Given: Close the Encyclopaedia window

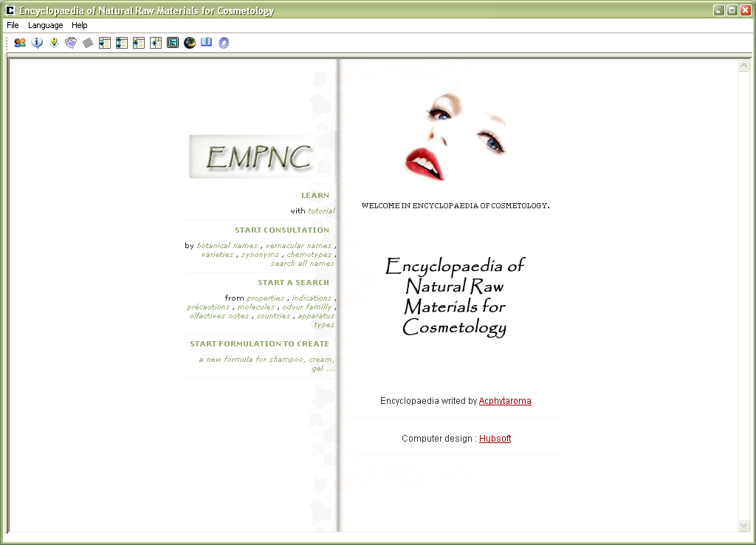Looking at the screenshot, I should click(745, 10).
